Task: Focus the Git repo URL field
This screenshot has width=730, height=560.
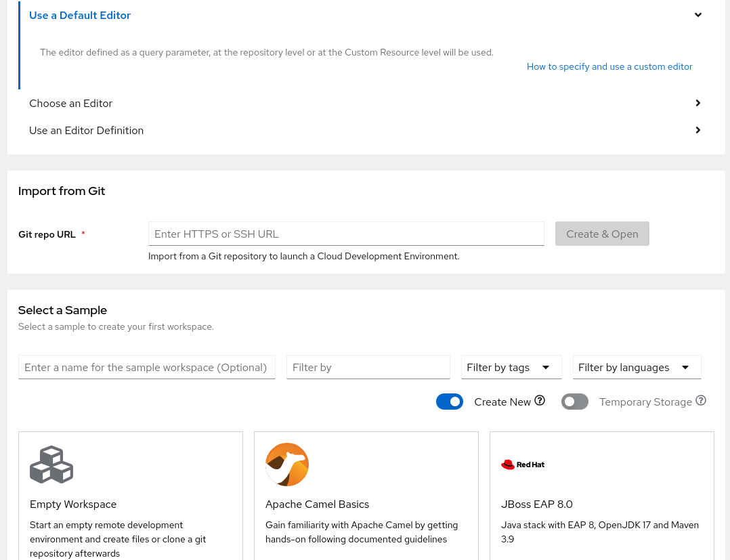Action: point(346,234)
